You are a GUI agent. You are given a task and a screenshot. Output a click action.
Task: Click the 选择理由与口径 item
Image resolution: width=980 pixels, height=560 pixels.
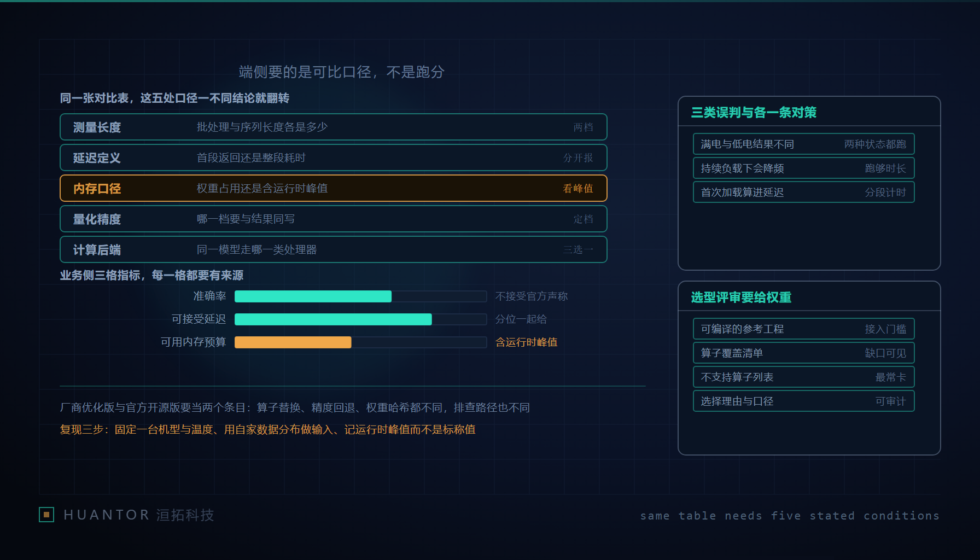804,401
